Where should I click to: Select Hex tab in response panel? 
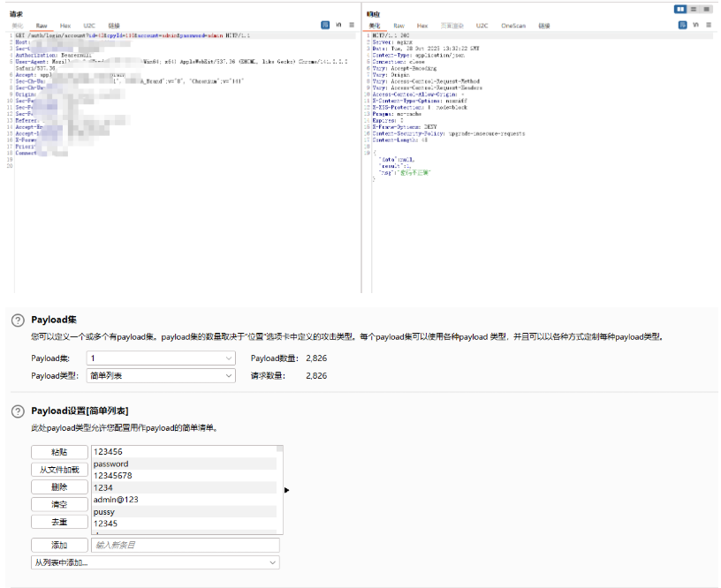tap(422, 26)
